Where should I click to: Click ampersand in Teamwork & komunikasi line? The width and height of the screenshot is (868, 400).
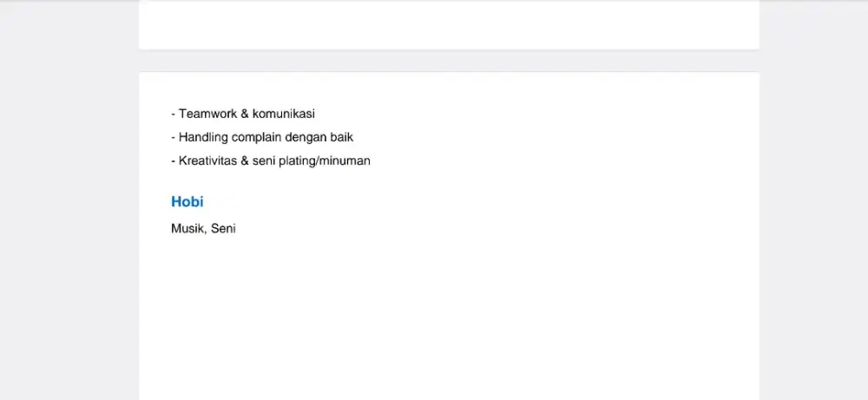tap(245, 114)
